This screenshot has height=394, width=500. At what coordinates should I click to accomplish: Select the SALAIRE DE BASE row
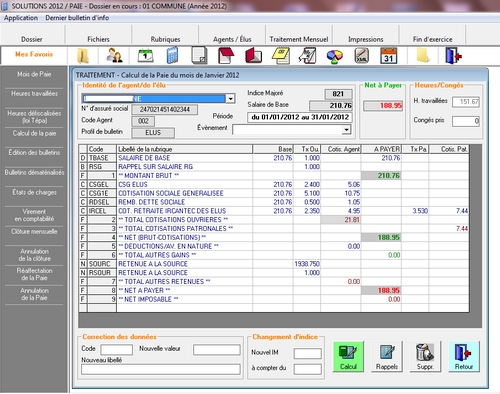(x=274, y=158)
